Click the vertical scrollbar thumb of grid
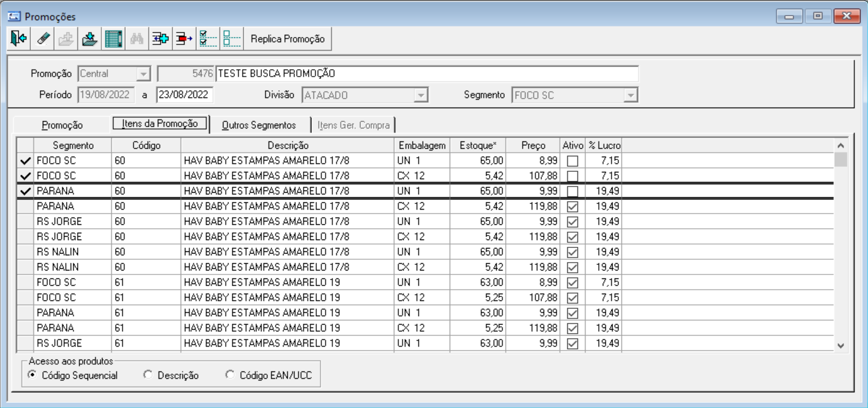 click(841, 160)
